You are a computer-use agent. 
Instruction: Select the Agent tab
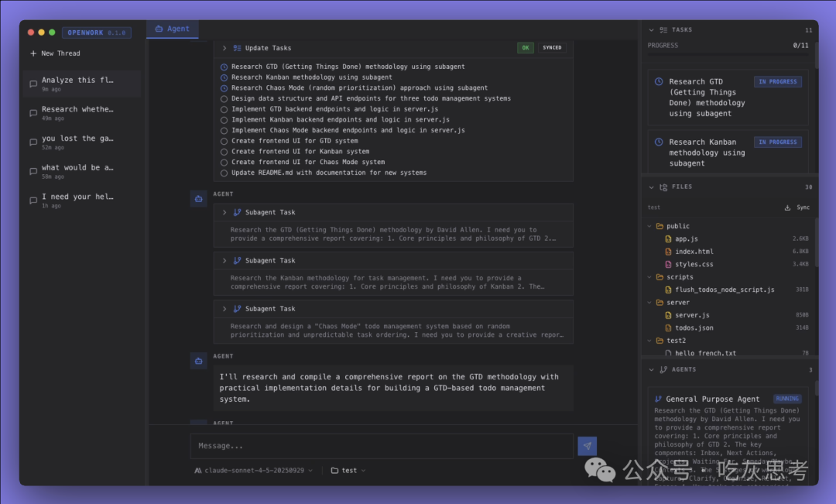[172, 29]
